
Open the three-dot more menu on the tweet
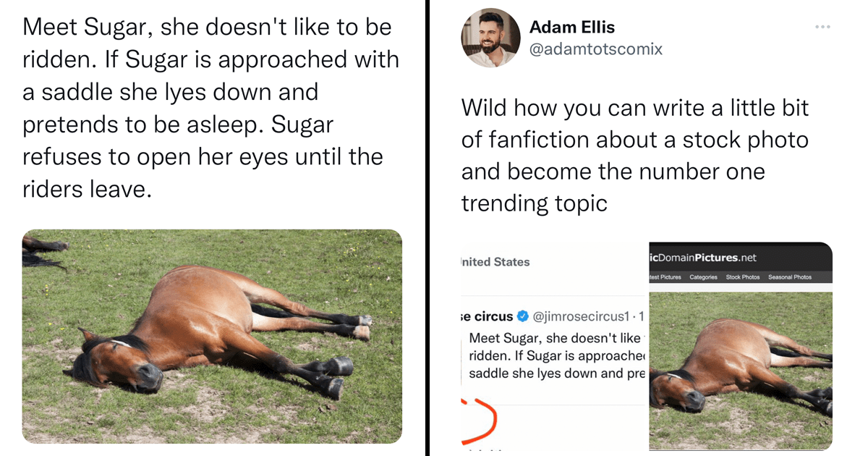822,27
